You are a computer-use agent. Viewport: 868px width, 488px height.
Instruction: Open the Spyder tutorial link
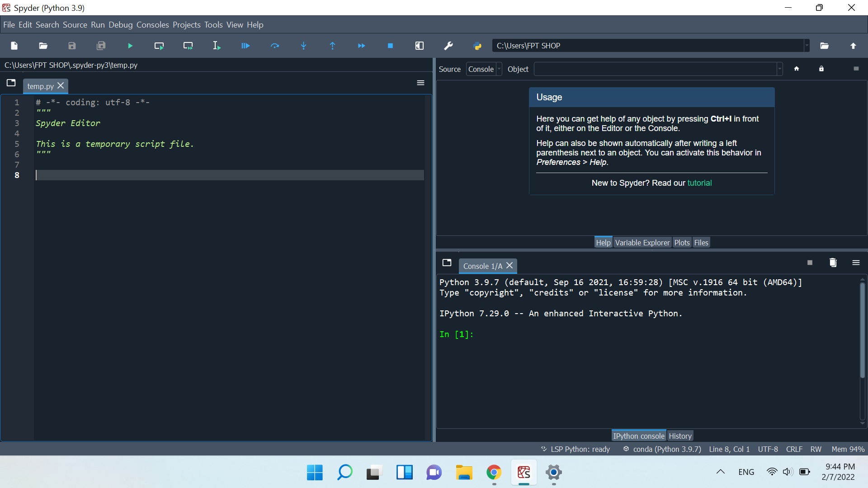[x=699, y=183]
